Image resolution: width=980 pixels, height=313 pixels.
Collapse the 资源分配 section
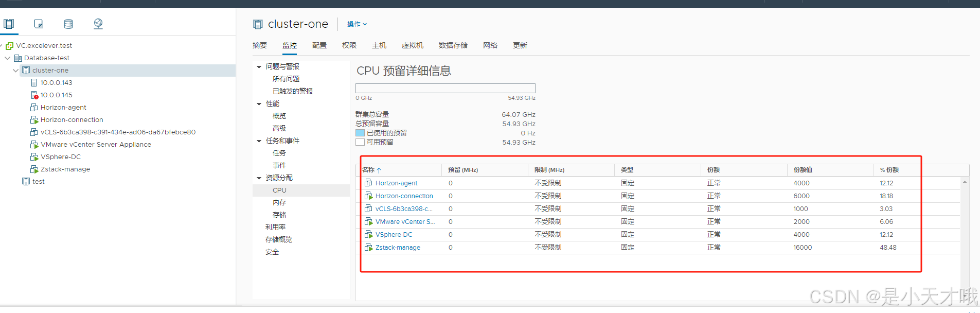tap(259, 178)
